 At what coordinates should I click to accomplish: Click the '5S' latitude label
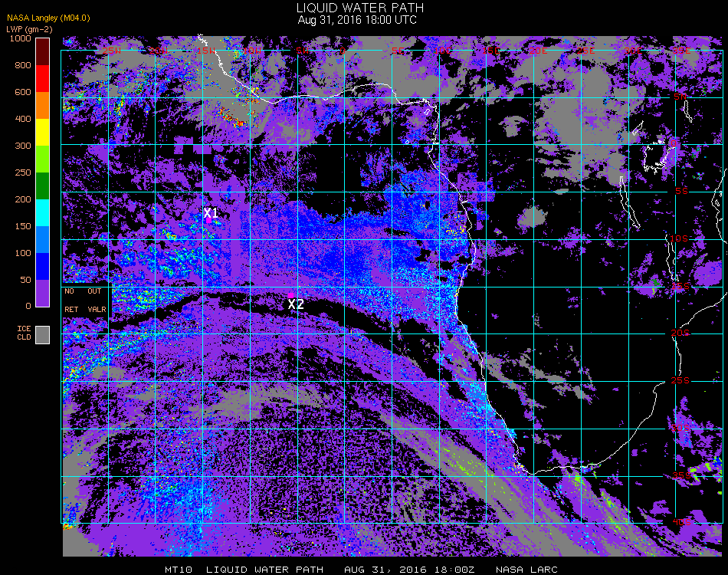click(681, 192)
